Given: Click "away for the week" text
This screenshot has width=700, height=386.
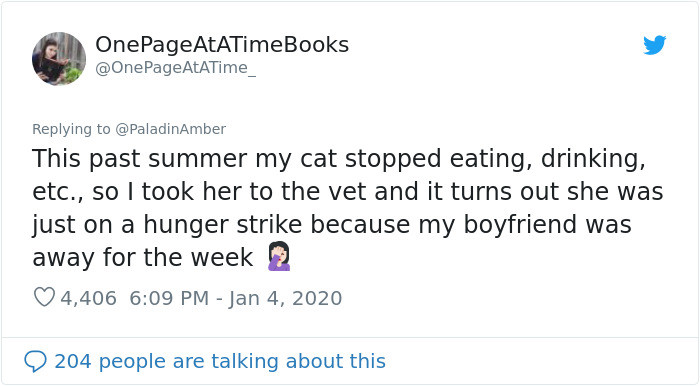Looking at the screenshot, I should point(142,258).
